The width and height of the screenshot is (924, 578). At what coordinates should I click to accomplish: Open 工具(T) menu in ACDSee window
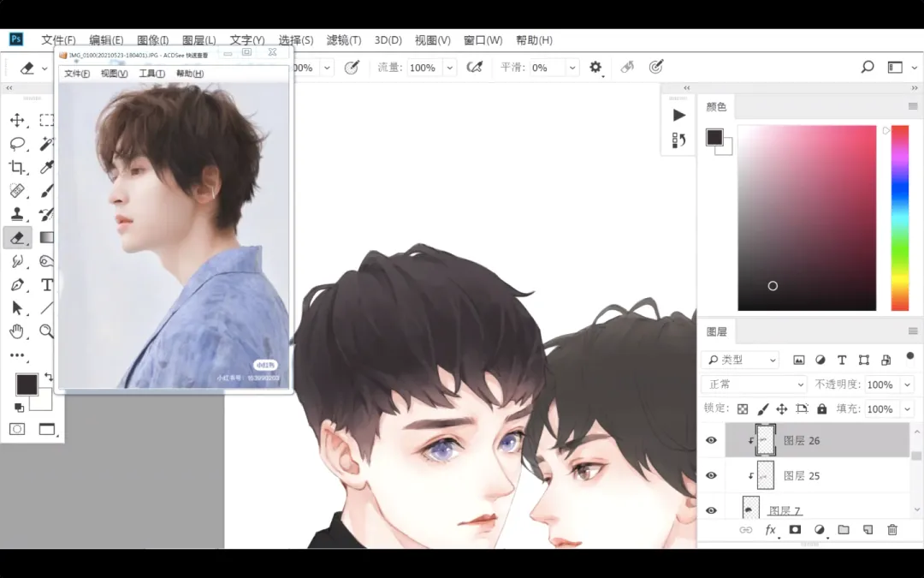click(x=151, y=73)
